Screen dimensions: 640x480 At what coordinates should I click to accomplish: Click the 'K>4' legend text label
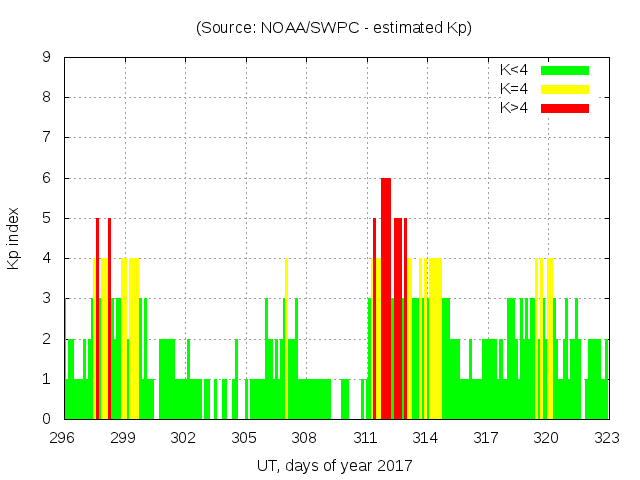516,108
